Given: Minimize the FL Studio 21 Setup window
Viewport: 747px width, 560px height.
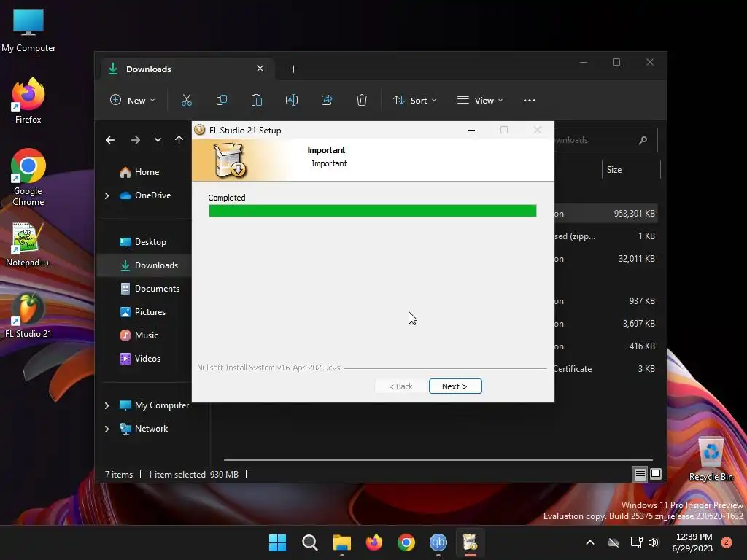Looking at the screenshot, I should (471, 130).
